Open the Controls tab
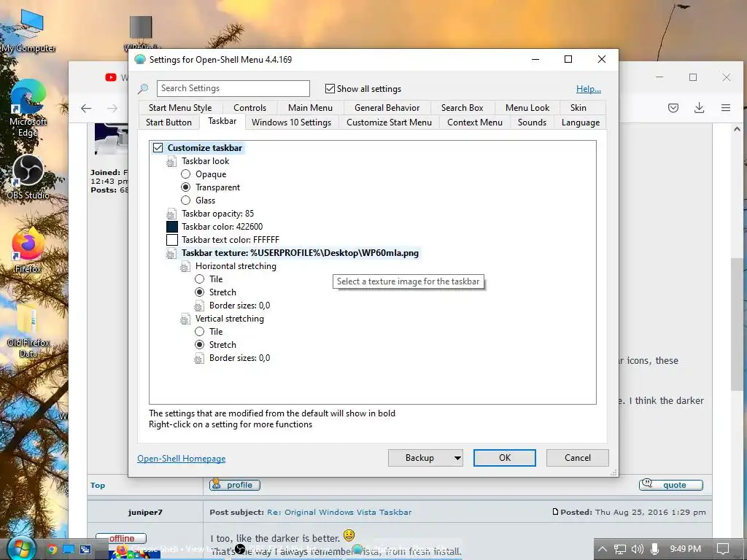Viewport: 747px width, 560px height. pos(249,108)
